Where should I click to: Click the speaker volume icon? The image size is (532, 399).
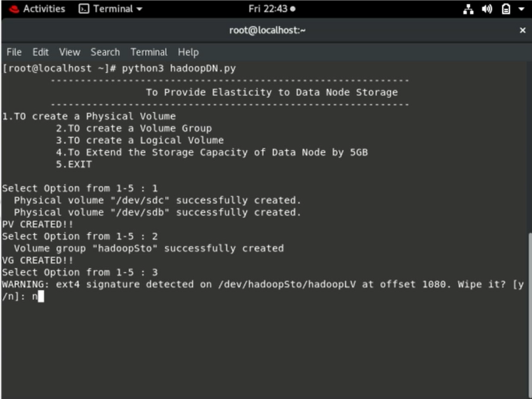(486, 9)
